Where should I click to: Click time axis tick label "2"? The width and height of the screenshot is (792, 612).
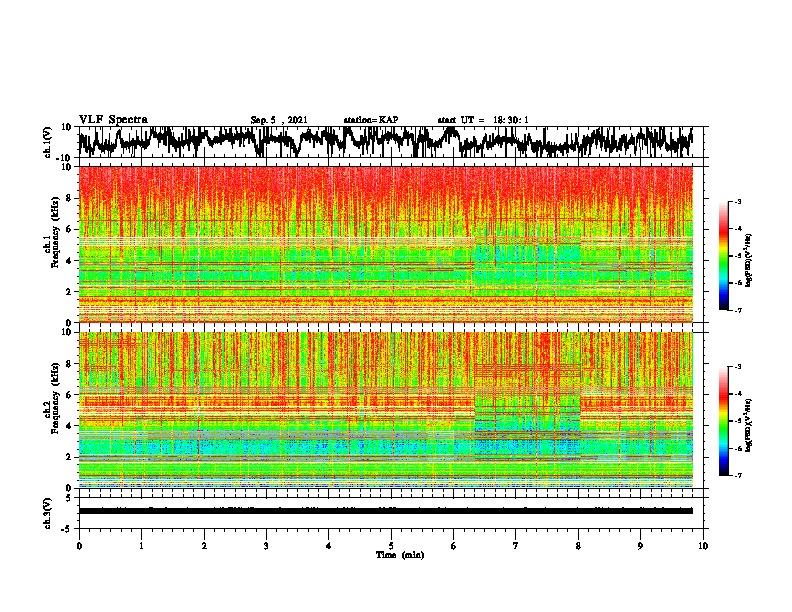pos(204,546)
